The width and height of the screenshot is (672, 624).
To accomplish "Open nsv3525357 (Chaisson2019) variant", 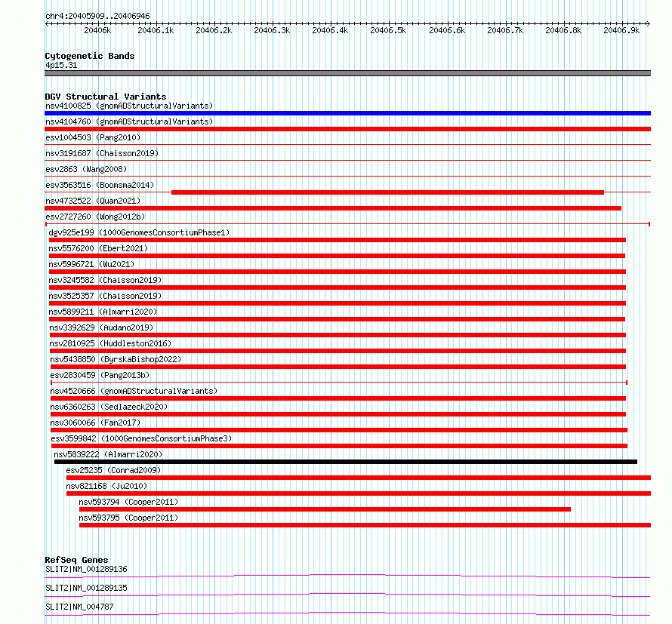I will pos(105,296).
